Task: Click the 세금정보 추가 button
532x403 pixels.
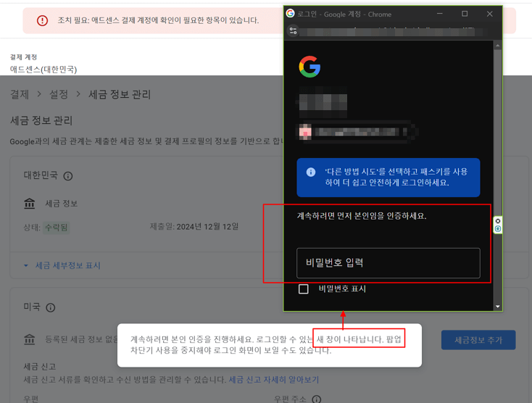Action: point(478,340)
